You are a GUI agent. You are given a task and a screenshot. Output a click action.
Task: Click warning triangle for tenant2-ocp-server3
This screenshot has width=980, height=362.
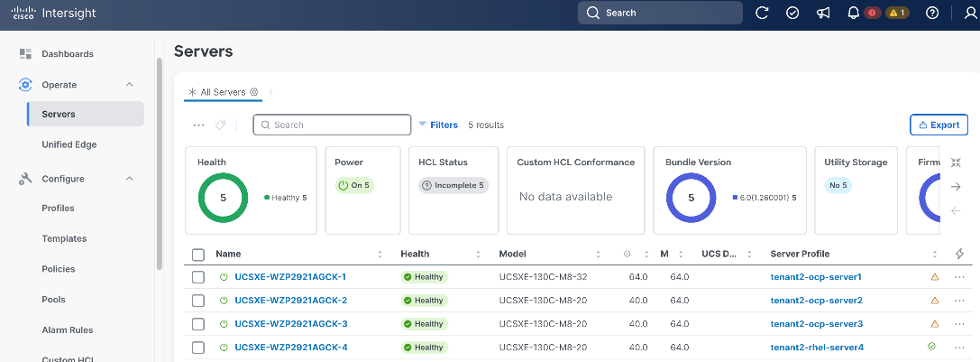pos(934,324)
